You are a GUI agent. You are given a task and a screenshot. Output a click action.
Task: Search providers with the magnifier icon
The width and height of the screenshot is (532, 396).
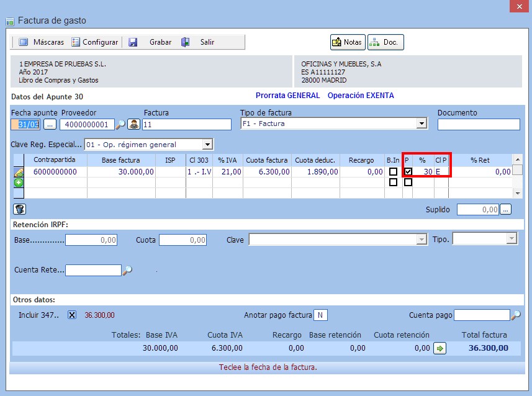pos(120,125)
